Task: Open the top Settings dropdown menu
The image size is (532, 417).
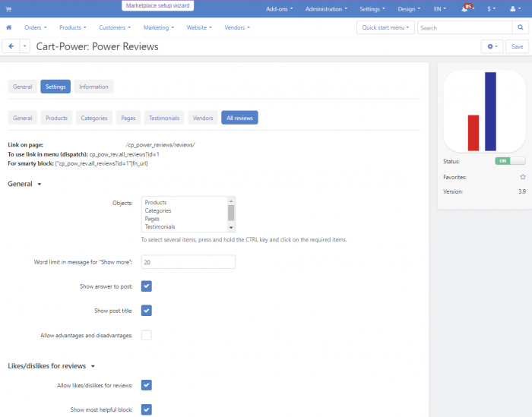Action: [372, 9]
